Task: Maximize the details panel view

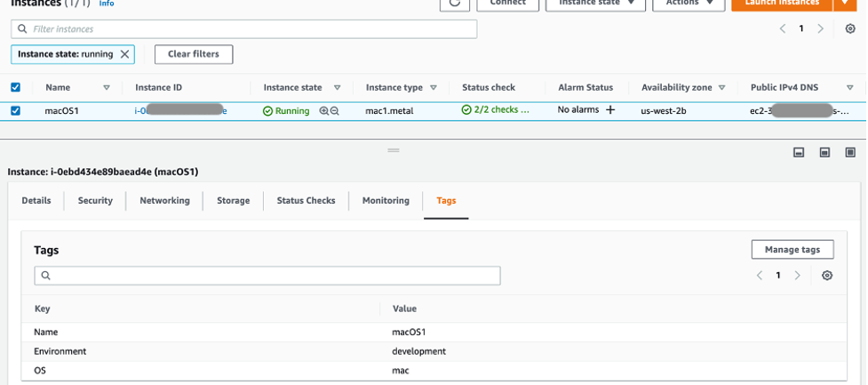Action: coord(850,153)
